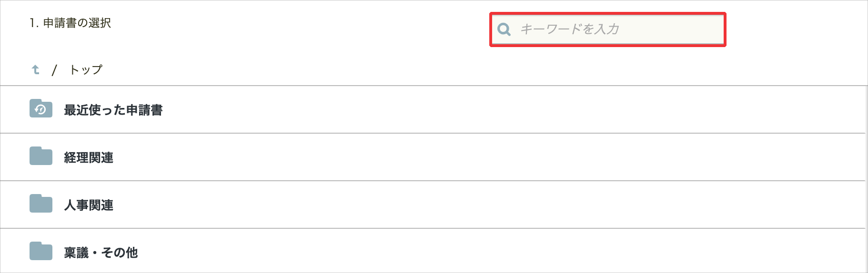Click the magnifier search icon
The height and width of the screenshot is (273, 868).
click(x=504, y=29)
